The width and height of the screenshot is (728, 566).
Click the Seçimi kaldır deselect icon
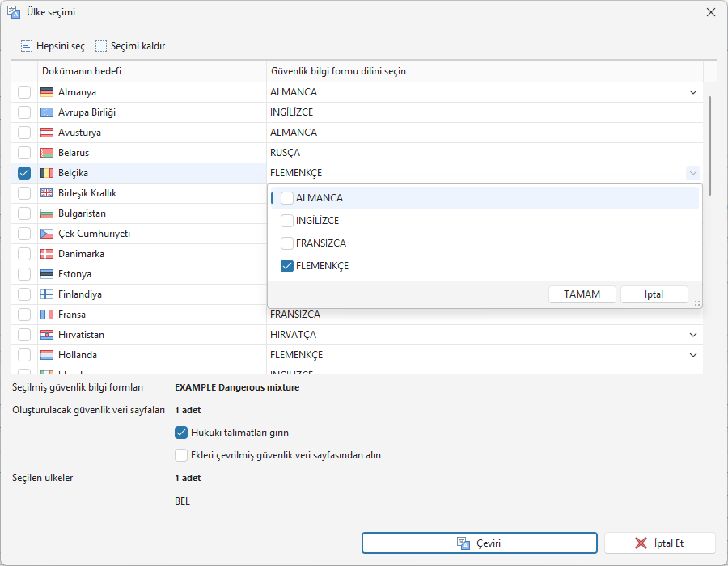pyautogui.click(x=101, y=46)
